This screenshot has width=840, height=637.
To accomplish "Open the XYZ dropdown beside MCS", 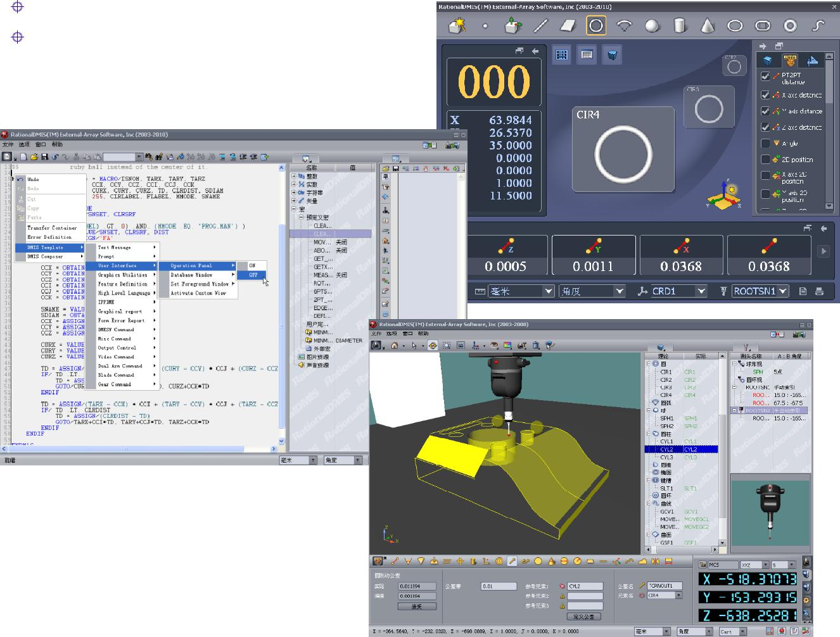I will click(765, 565).
